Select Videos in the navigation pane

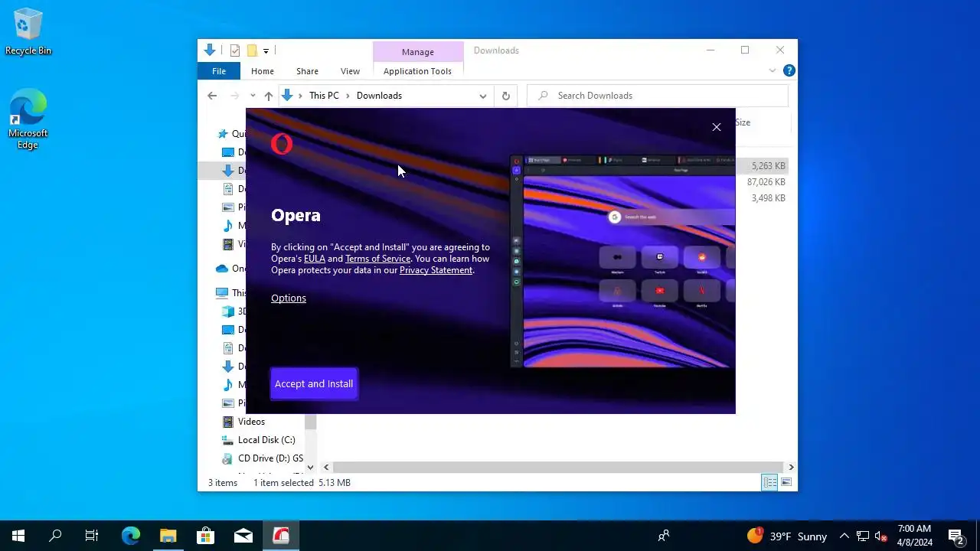coord(251,422)
